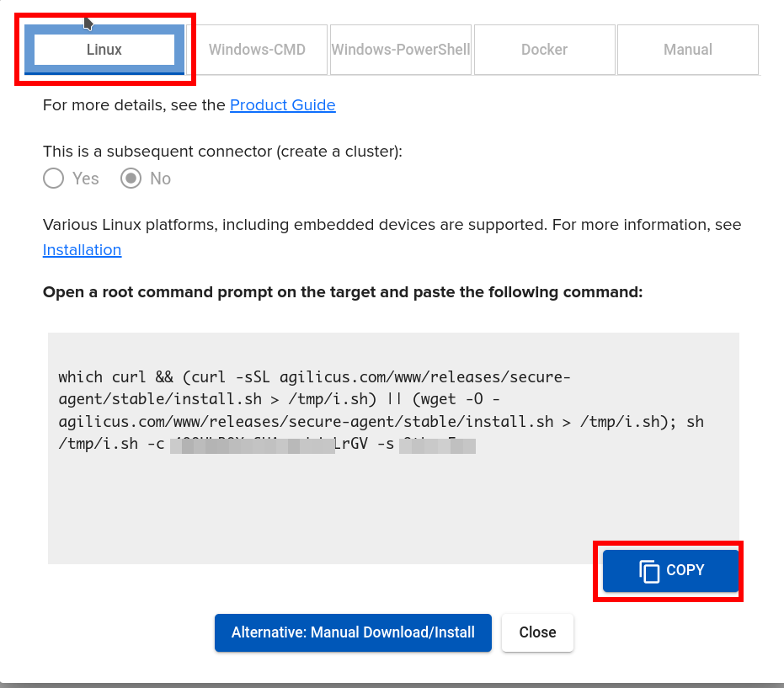The image size is (784, 688).
Task: Select the No radio button
Action: pos(131,179)
